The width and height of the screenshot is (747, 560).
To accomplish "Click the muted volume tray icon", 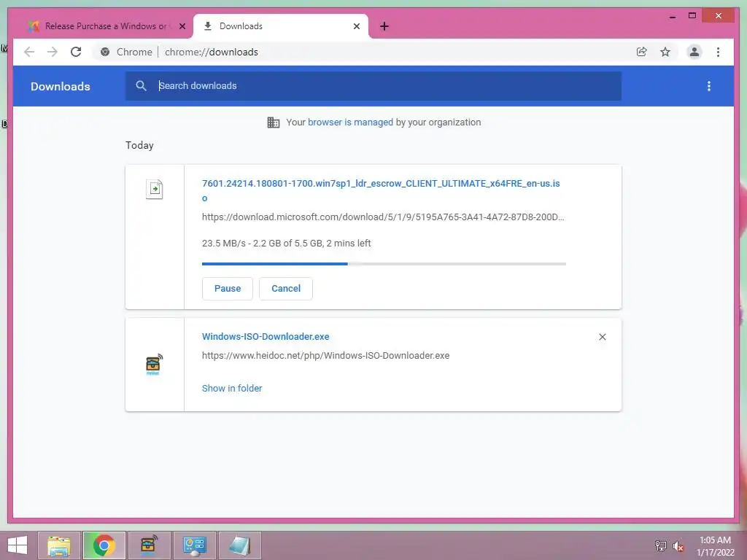I will pos(678,545).
